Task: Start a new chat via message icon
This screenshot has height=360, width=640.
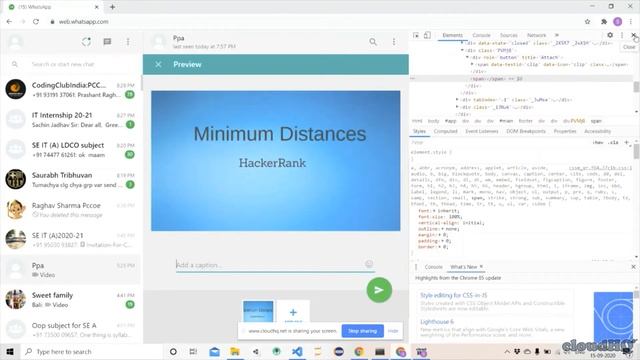Action: (107, 42)
